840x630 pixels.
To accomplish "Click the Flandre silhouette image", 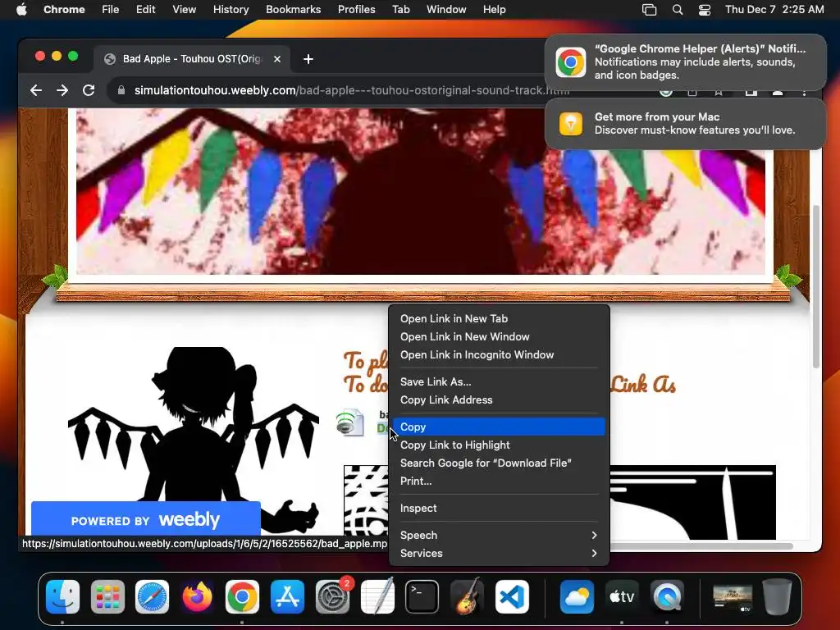I will coord(194,440).
